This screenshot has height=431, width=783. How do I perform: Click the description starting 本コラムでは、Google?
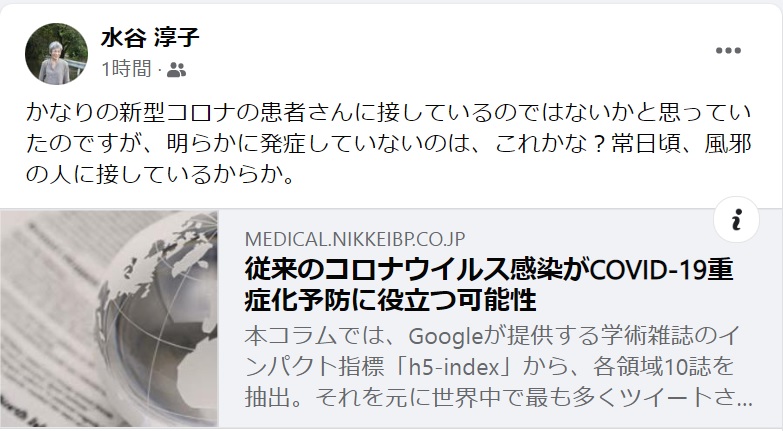click(491, 336)
